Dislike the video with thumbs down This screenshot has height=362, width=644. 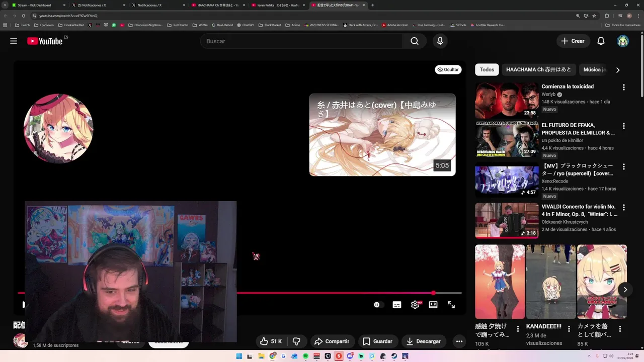pos(297,341)
